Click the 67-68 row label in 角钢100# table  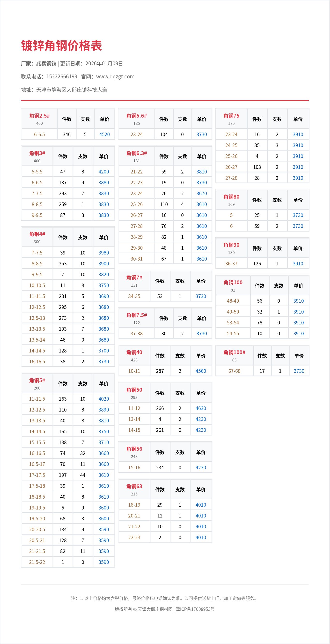[x=234, y=371]
